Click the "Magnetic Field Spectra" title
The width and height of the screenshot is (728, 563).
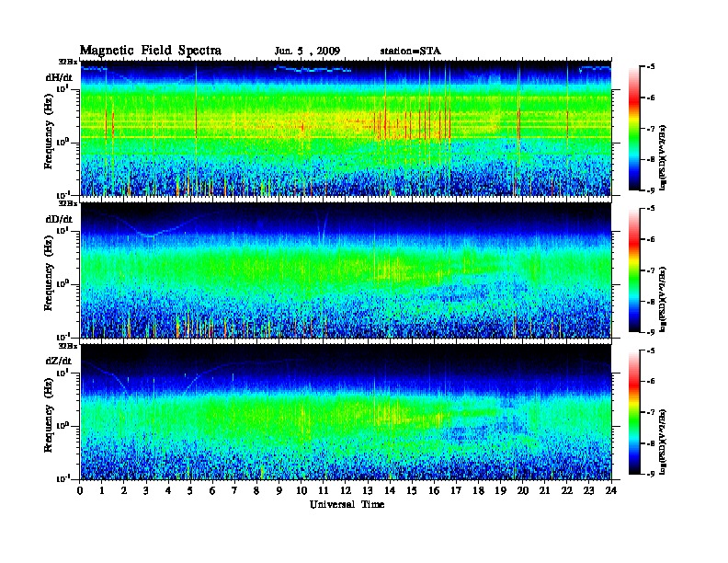pos(151,51)
